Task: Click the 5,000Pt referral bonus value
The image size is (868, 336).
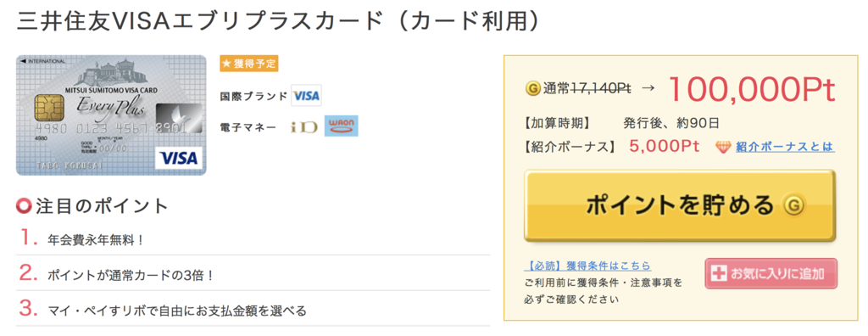Action: 665,147
